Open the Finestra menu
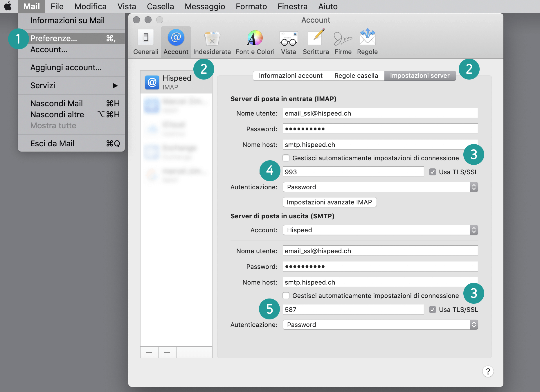The width and height of the screenshot is (540, 392). coord(292,6)
